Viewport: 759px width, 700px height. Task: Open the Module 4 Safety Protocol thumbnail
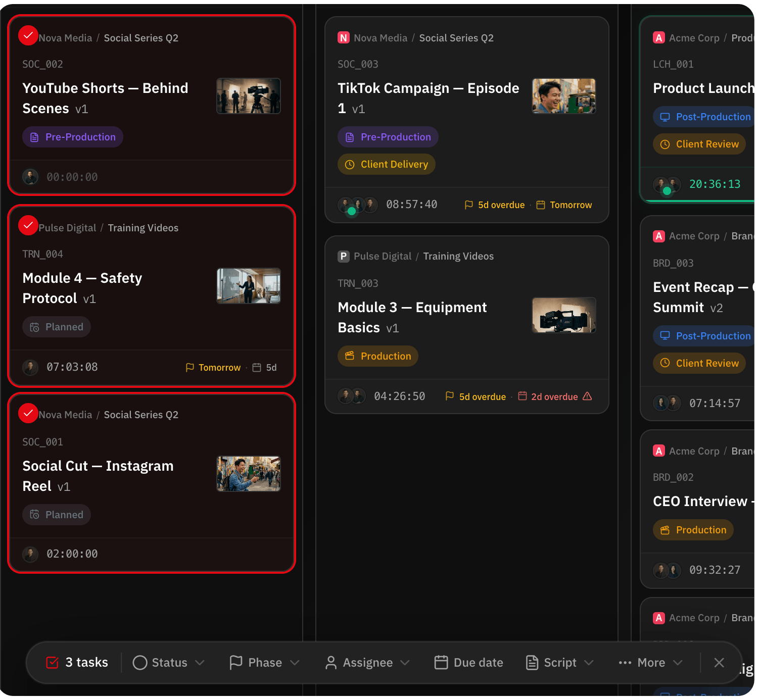point(249,286)
